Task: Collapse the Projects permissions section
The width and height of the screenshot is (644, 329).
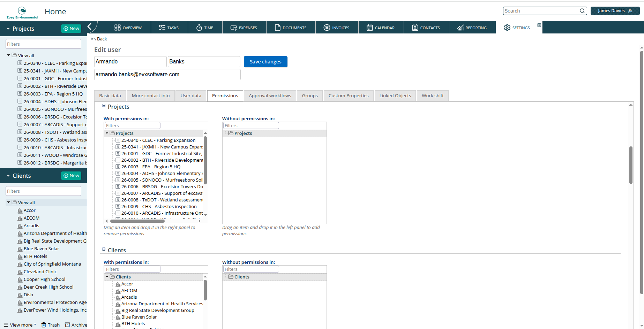Action: [104, 106]
